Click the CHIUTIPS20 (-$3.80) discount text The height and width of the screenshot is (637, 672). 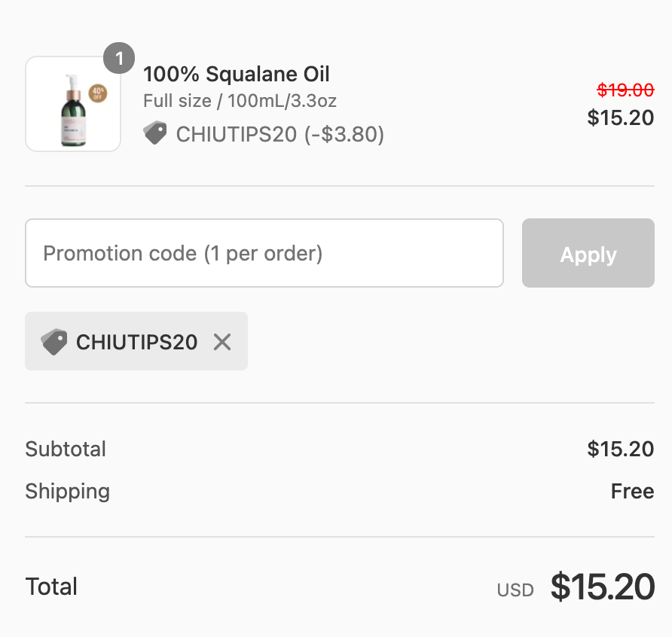pos(280,135)
